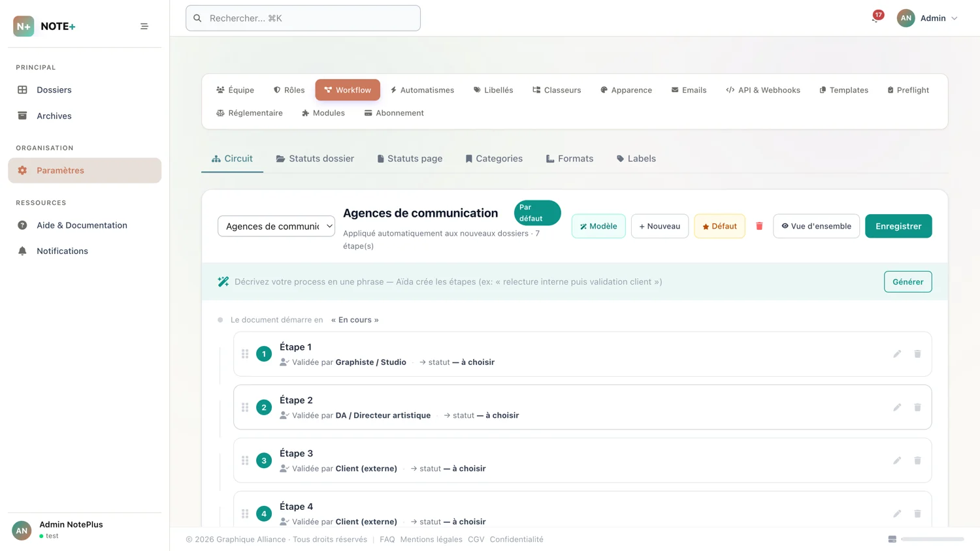Delete Étape 3 with trash icon

(x=917, y=460)
